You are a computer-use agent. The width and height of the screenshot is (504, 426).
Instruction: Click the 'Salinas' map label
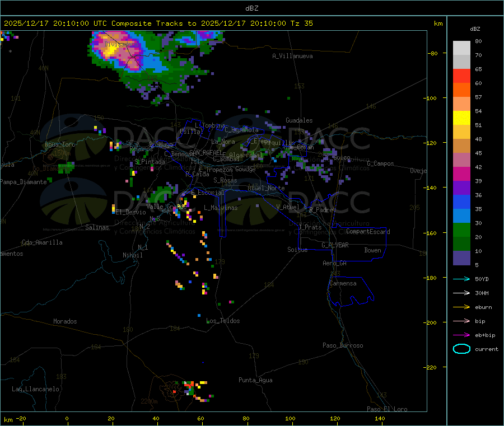(97, 227)
